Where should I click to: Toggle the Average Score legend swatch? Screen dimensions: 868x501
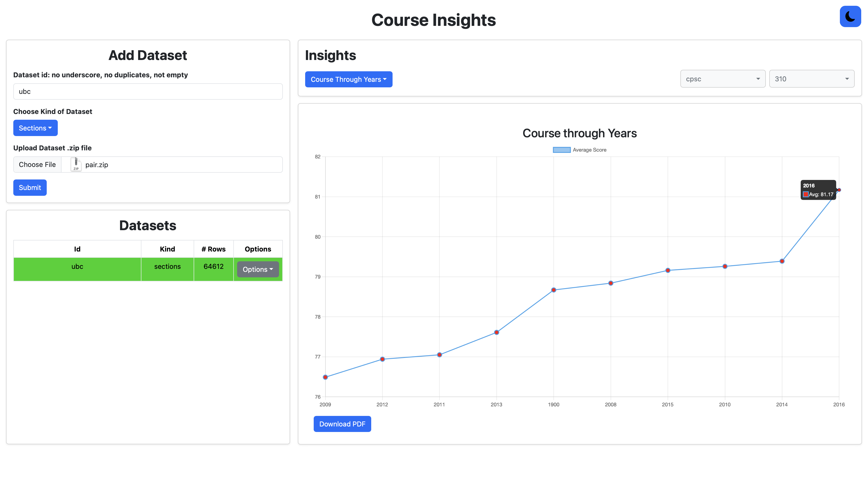coord(561,150)
